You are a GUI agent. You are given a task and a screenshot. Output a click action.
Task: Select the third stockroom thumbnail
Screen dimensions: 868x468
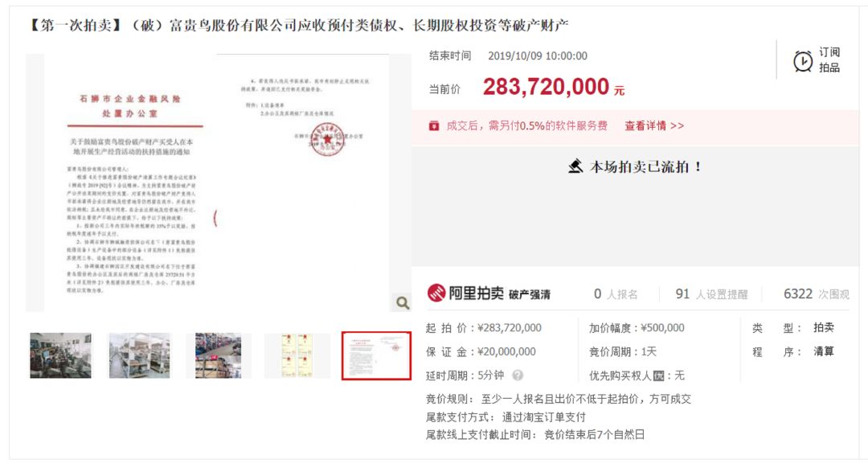click(218, 355)
